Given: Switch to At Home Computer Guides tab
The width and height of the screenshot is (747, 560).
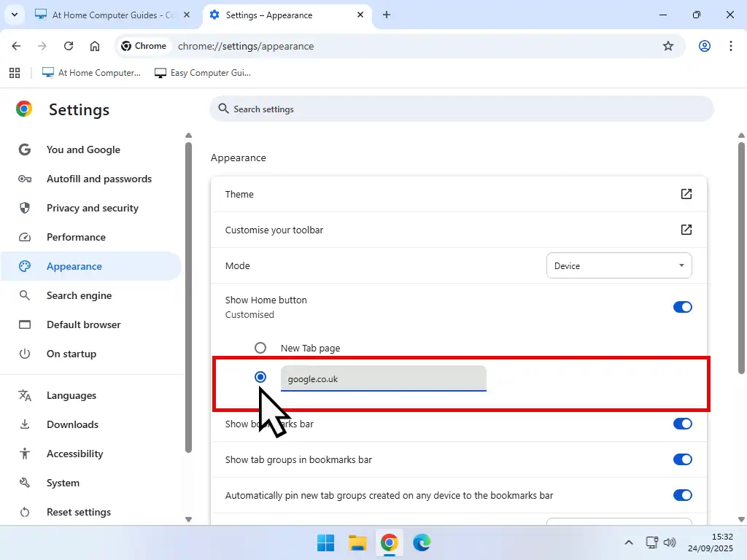Looking at the screenshot, I should click(x=113, y=15).
